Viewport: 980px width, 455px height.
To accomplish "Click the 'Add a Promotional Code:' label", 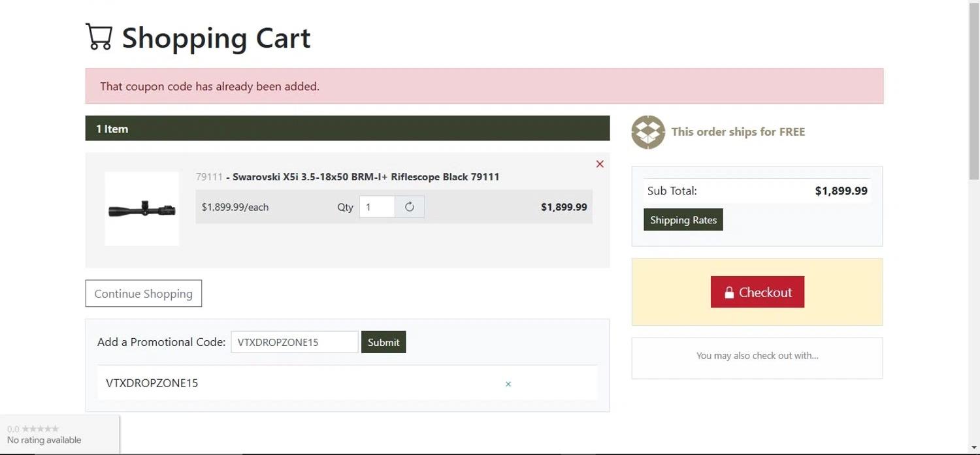I will 161,342.
